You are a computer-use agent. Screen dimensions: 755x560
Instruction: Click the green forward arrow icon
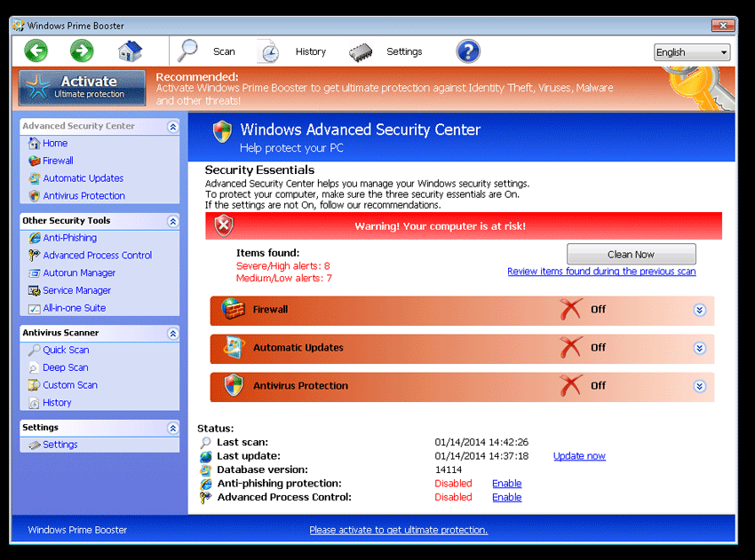[x=82, y=51]
